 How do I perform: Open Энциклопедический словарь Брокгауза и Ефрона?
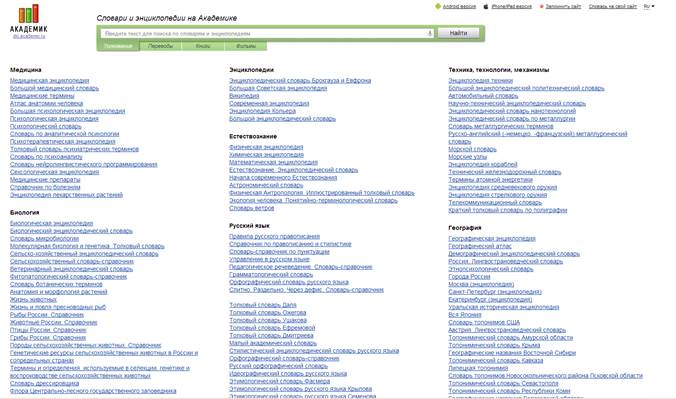300,81
